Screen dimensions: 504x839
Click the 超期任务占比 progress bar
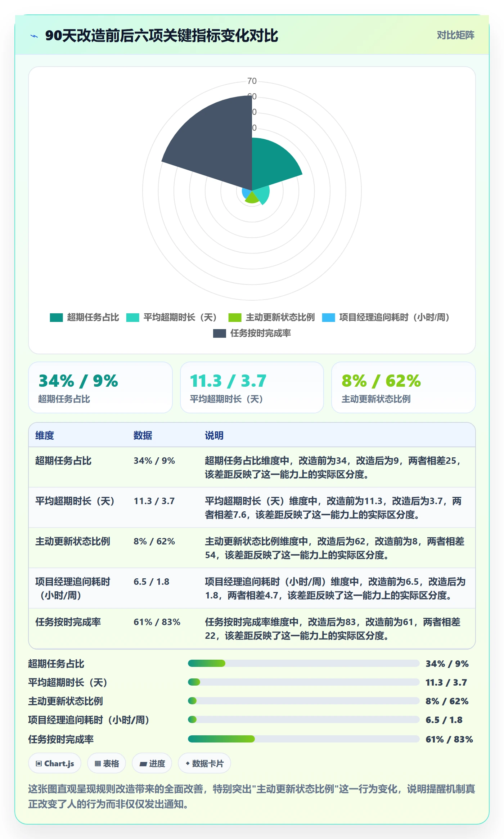coord(303,663)
